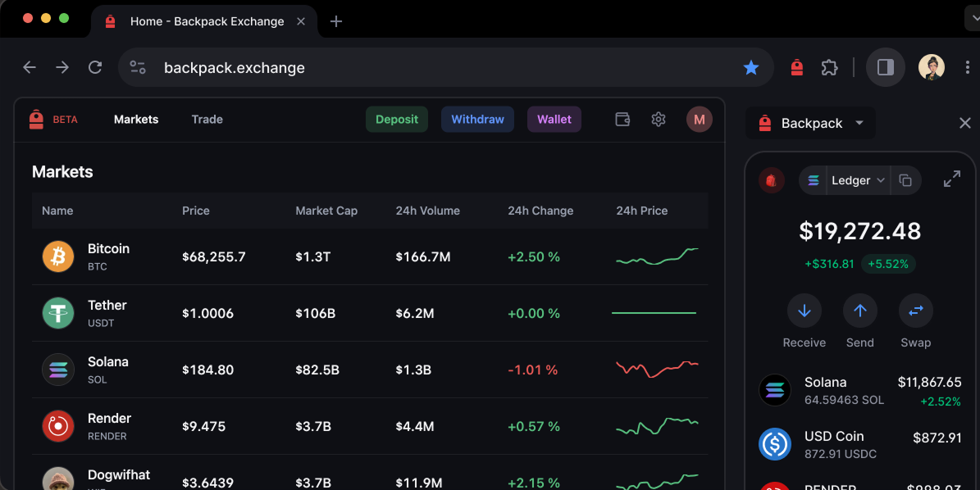Click the Bitcoin coin icon
The image size is (980, 490).
(x=58, y=256)
